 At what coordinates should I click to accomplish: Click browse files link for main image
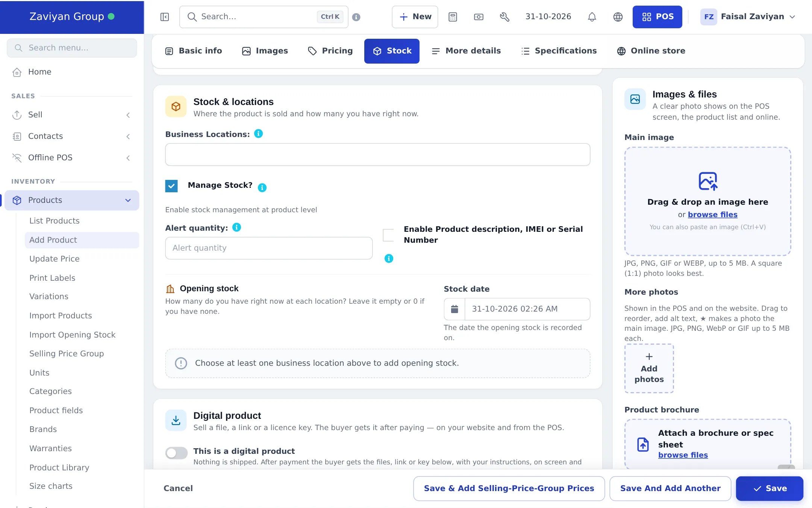712,214
